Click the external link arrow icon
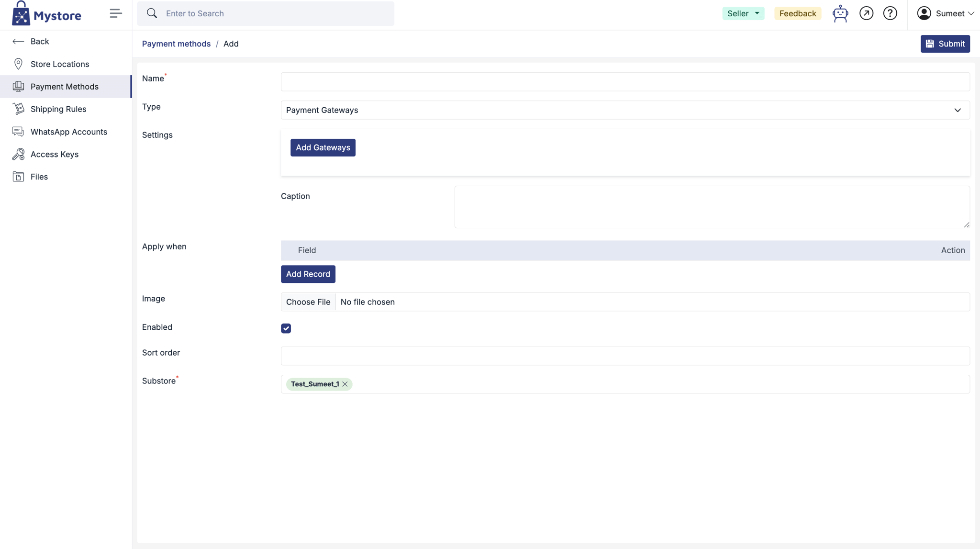The height and width of the screenshot is (549, 980). [866, 13]
